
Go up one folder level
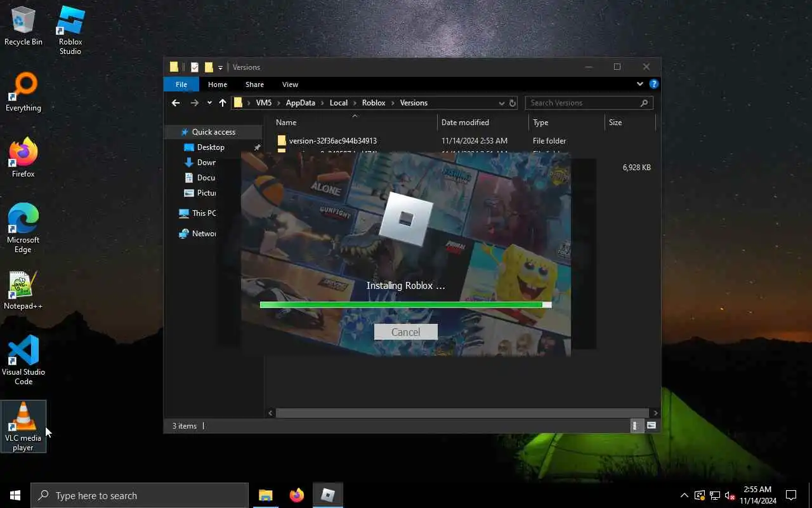223,103
